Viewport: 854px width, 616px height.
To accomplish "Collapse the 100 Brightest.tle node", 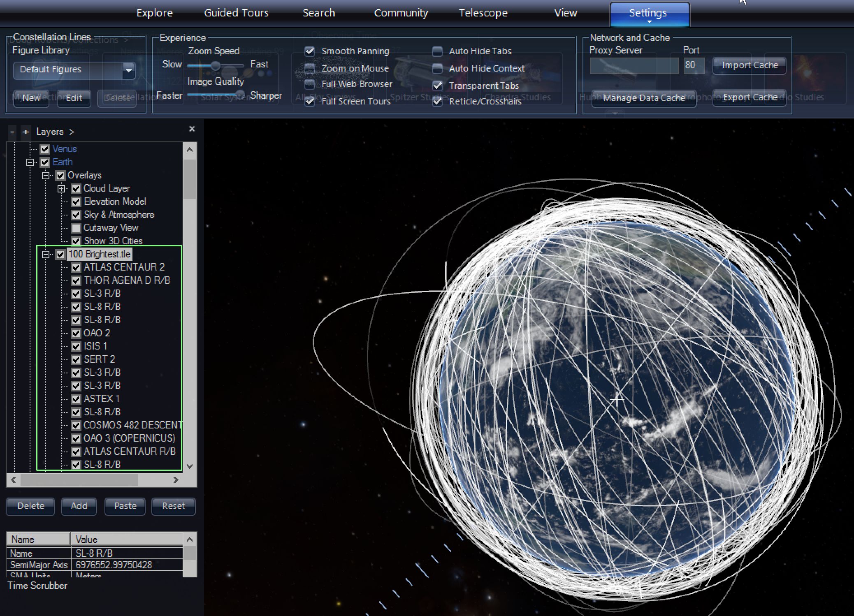I will pos(46,255).
